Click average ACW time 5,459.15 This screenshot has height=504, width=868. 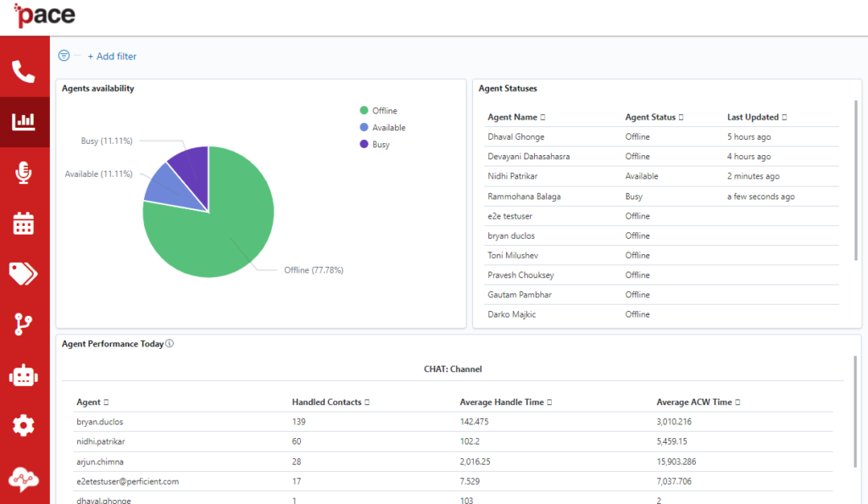[x=672, y=441]
